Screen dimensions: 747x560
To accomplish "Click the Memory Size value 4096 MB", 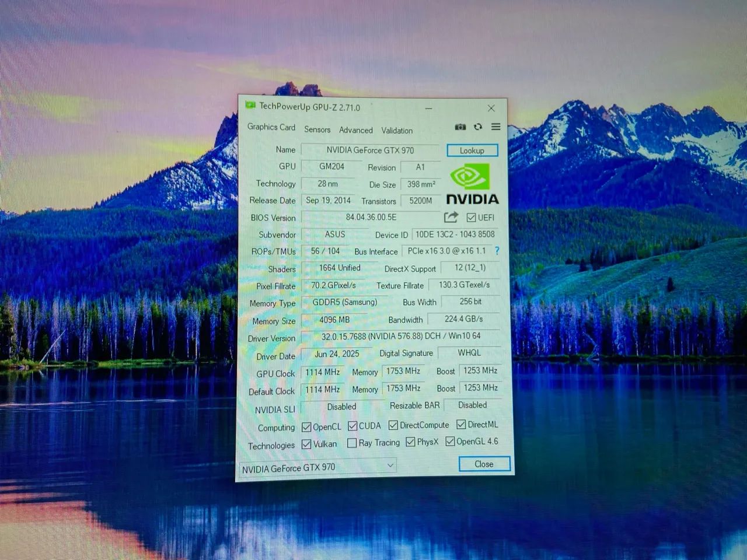I will coord(334,320).
